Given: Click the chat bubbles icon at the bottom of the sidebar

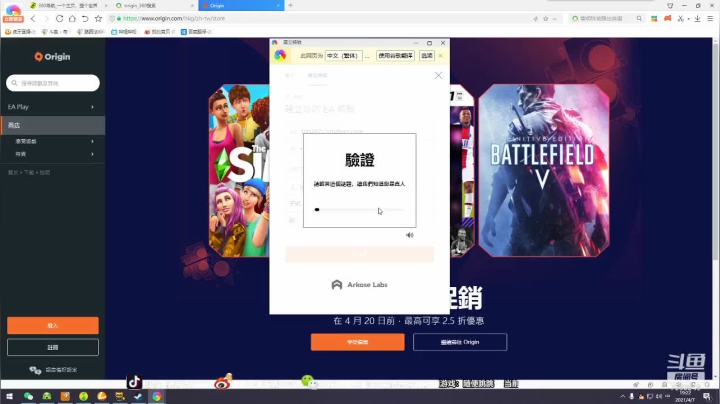Looking at the screenshot, I should pyautogui.click(x=35, y=370).
